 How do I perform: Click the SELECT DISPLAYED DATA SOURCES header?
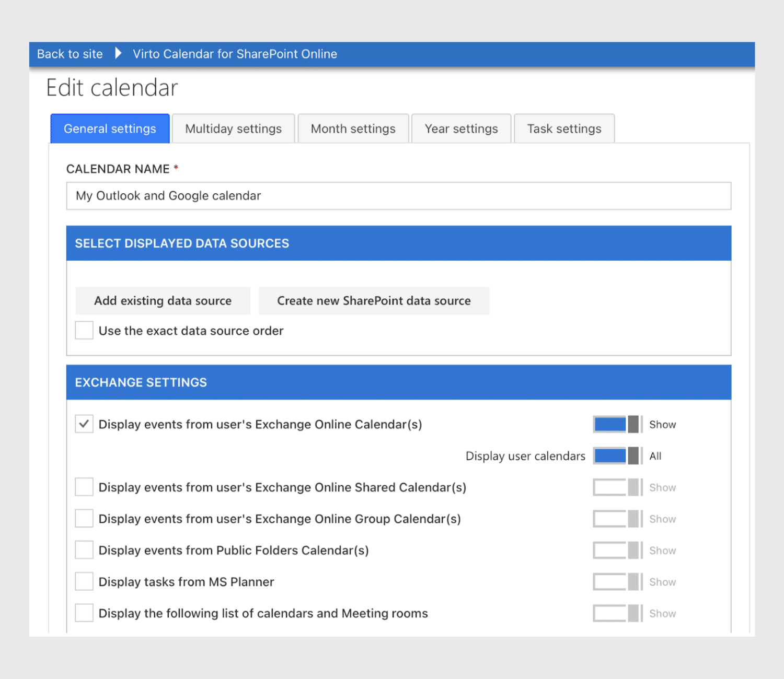(x=399, y=243)
